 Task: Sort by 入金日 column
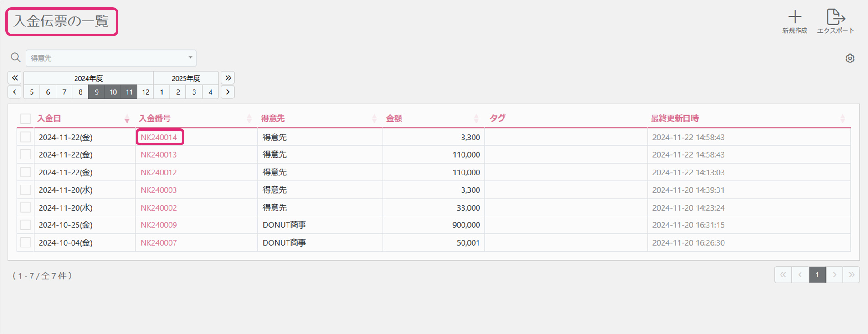[127, 119]
